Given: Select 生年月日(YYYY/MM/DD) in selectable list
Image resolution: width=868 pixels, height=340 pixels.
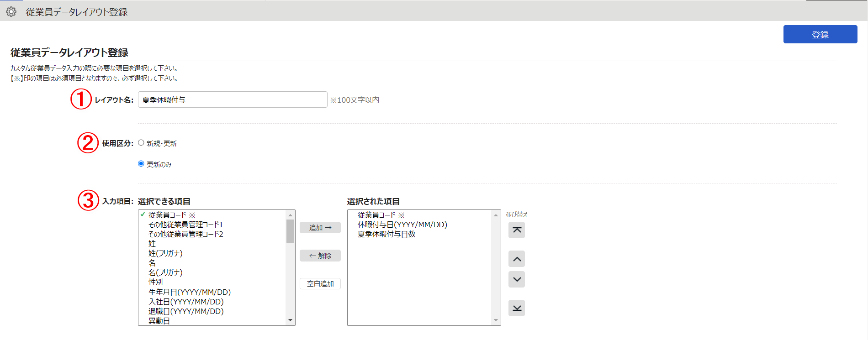Looking at the screenshot, I should click(190, 292).
